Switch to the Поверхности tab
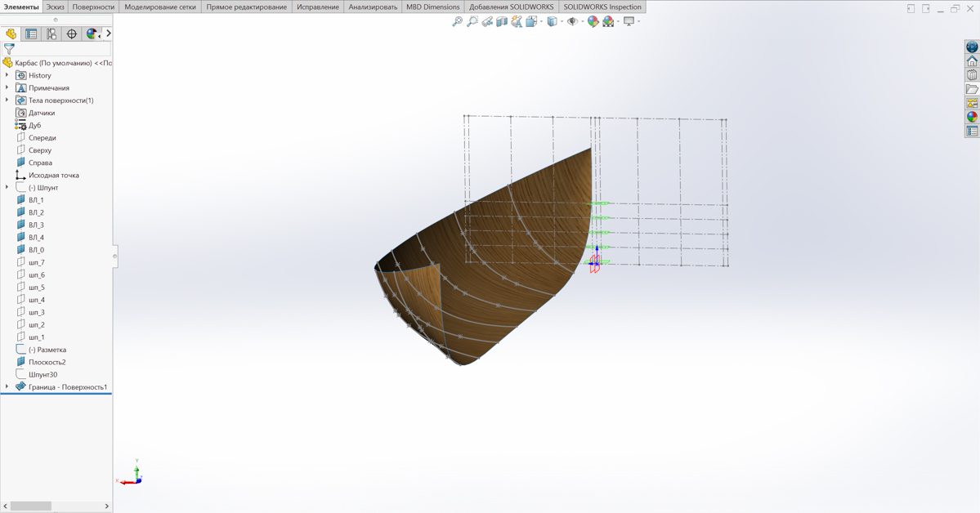The width and height of the screenshot is (980, 513). (93, 7)
